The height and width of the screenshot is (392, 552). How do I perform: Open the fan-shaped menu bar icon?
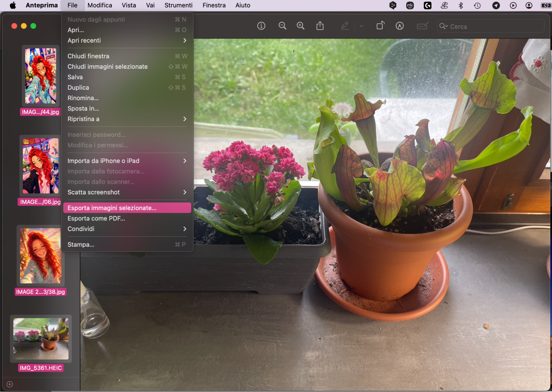tap(444, 5)
